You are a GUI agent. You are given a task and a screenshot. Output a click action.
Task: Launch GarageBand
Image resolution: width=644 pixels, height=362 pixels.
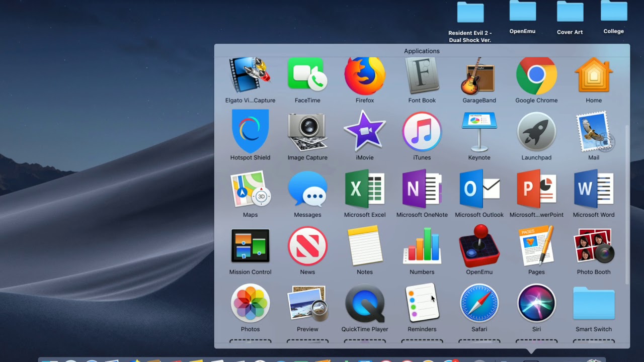[x=479, y=76]
